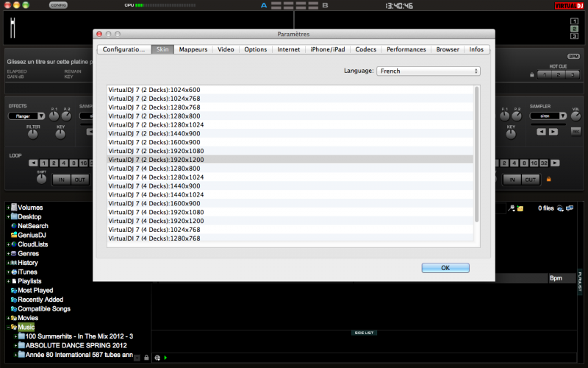Expand the iTunes tree node

8,272
